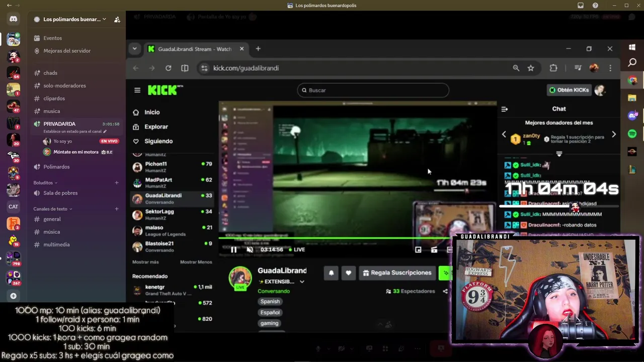The image size is (644, 362).
Task: Reload the Kick page
Action: pyautogui.click(x=169, y=68)
